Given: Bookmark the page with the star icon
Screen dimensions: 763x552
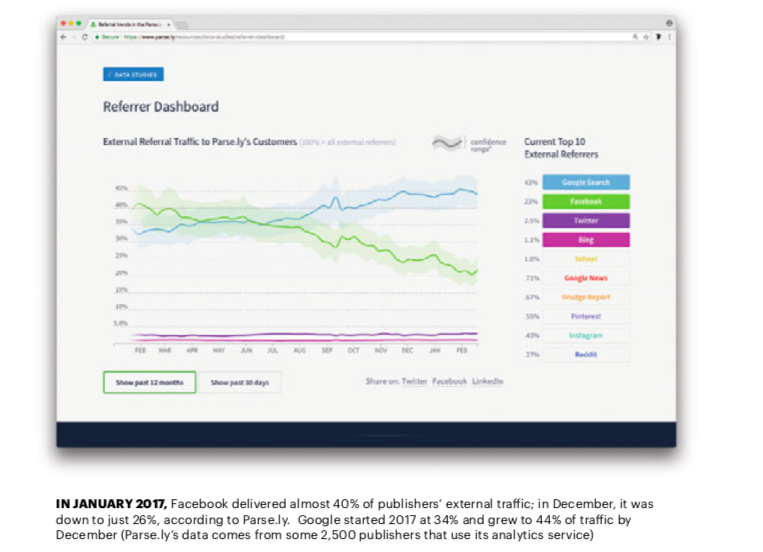Looking at the screenshot, I should 646,37.
